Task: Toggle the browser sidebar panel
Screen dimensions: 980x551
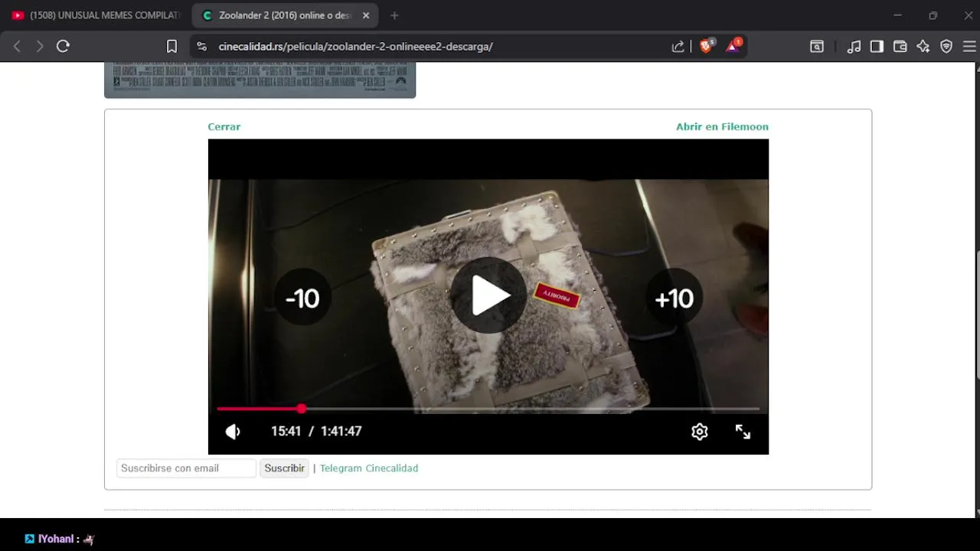Action: tap(877, 46)
